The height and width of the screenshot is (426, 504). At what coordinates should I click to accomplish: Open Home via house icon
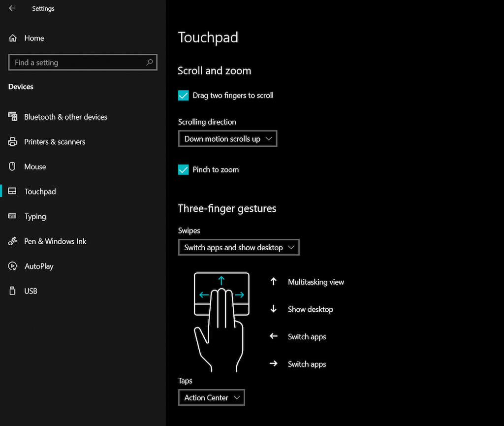pos(12,38)
